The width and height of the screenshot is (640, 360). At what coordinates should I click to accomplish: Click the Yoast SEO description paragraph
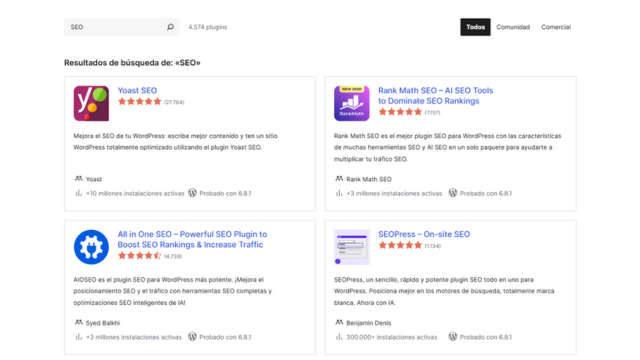[176, 142]
